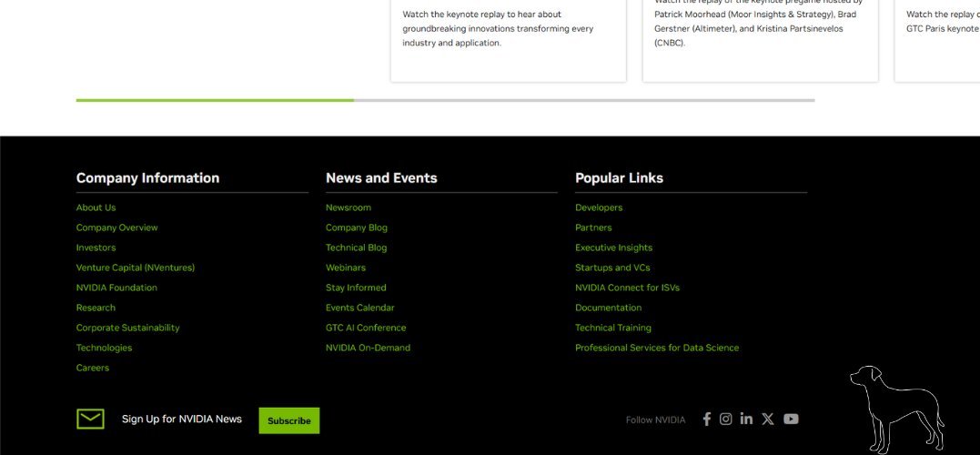Screen dimensions: 980x455
Task: Click Stay Informed link
Action: 356,288
